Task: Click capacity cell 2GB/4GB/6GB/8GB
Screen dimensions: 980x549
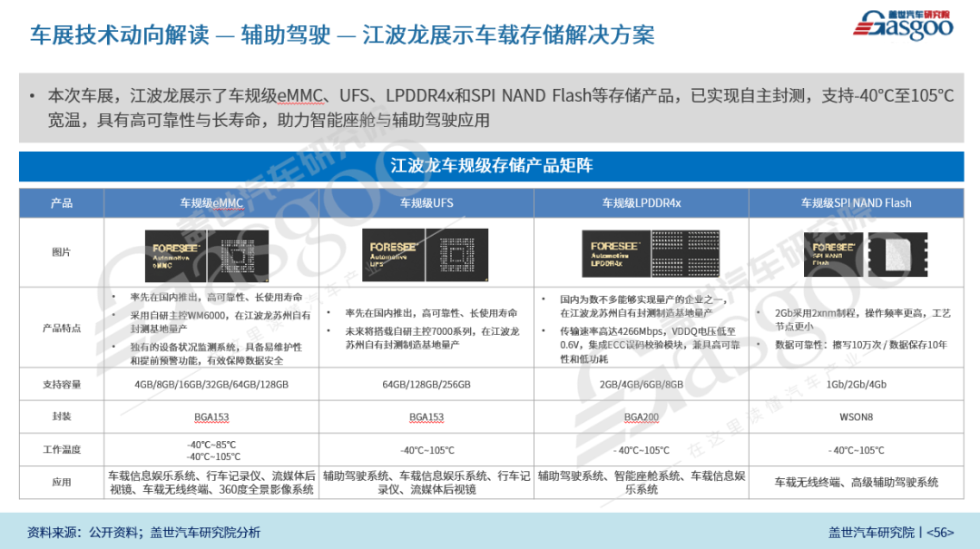Action: 642,385
